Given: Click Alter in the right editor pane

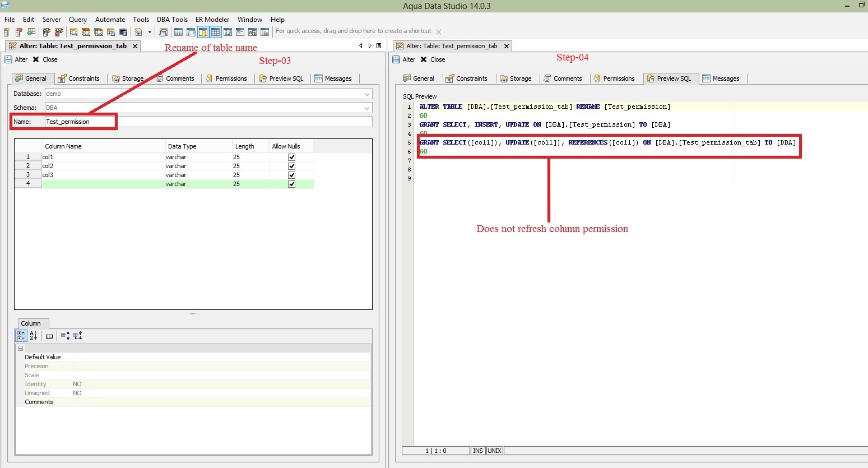Looking at the screenshot, I should (403, 59).
